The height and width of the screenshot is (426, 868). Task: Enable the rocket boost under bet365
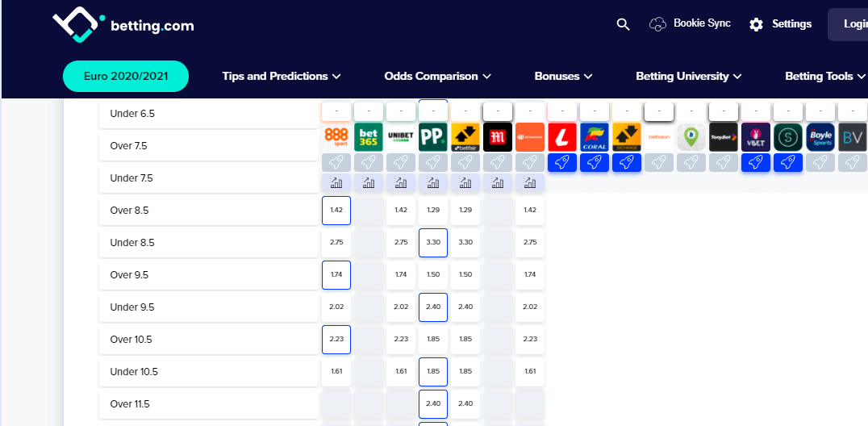pyautogui.click(x=368, y=162)
